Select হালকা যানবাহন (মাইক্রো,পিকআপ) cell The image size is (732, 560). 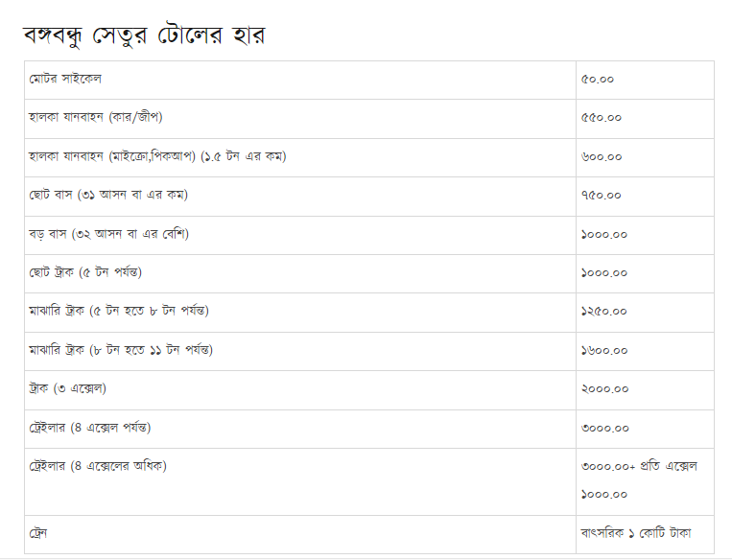(300, 157)
